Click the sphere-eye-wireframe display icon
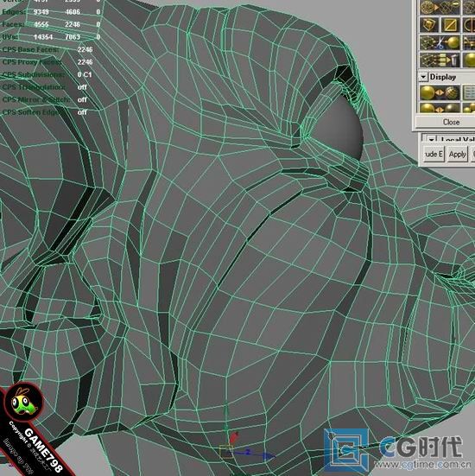The image size is (475, 476). [x=440, y=92]
